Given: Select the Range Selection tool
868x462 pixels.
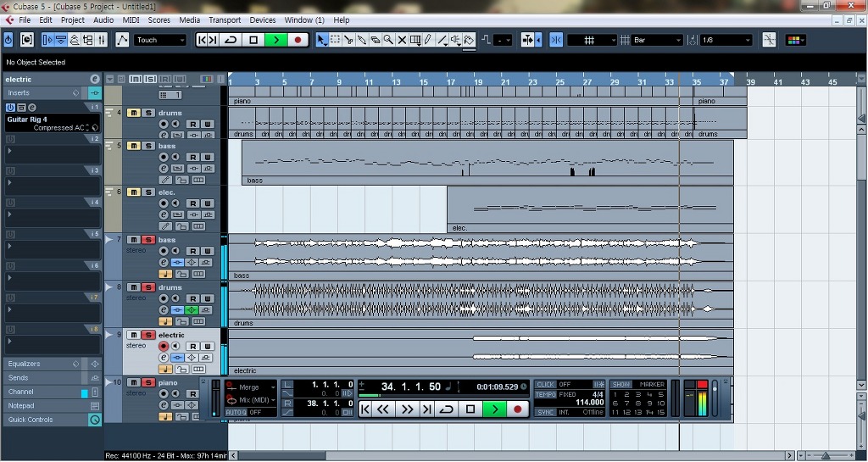Looking at the screenshot, I should point(335,40).
